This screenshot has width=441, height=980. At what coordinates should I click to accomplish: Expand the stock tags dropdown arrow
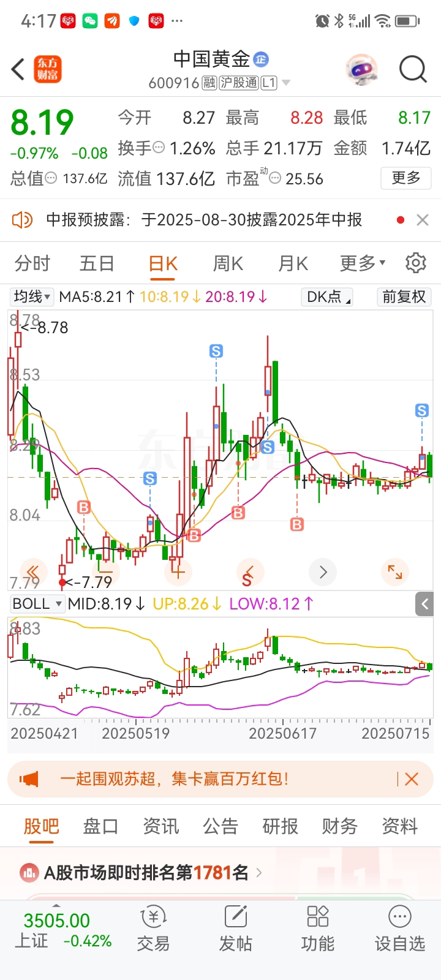285,83
